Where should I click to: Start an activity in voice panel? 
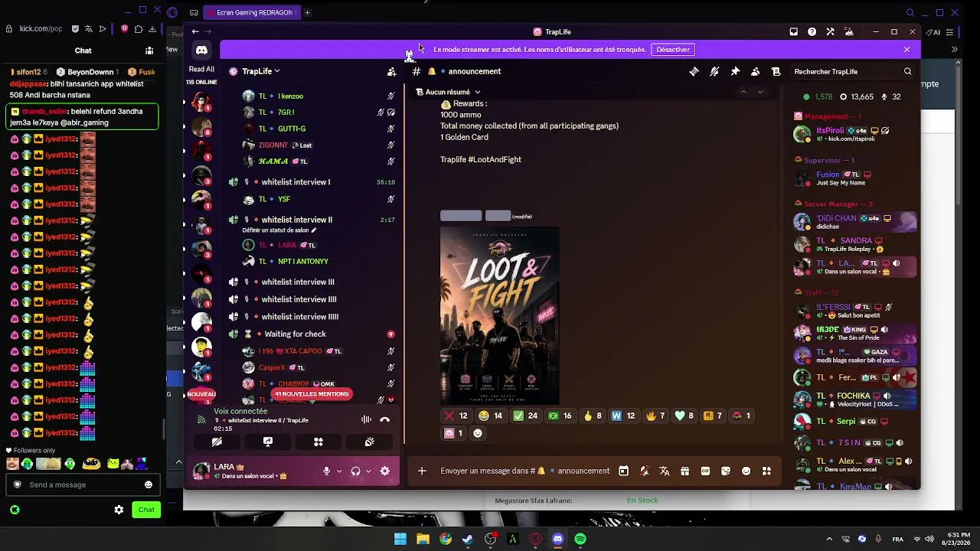click(x=318, y=442)
